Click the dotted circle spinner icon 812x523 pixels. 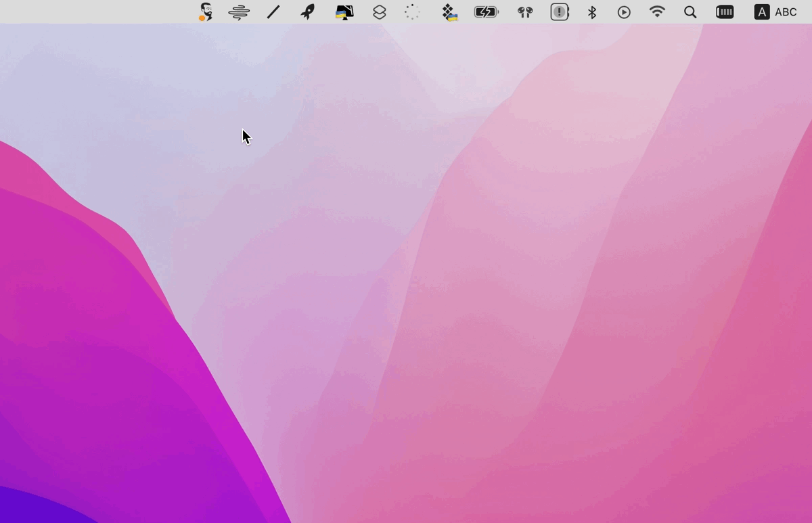412,12
